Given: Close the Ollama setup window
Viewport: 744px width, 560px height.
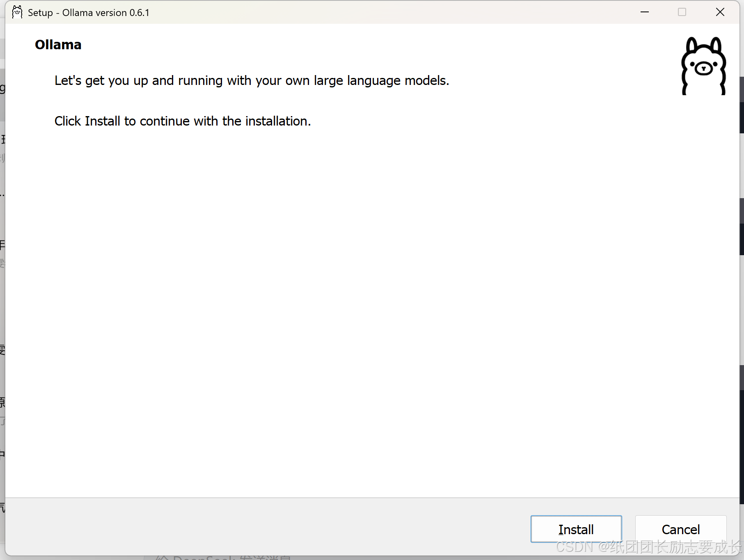Looking at the screenshot, I should tap(720, 12).
